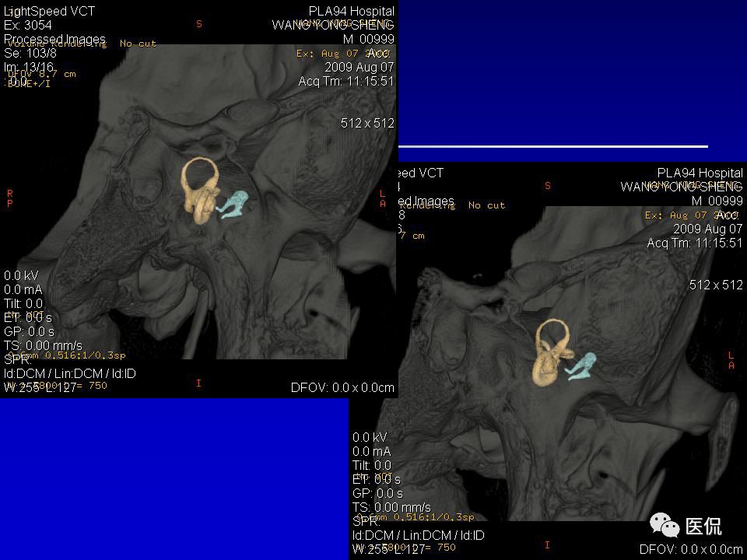Click the 'GP: 0.0 s' value in the upper-left image
The image size is (747, 560).
pos(29,331)
